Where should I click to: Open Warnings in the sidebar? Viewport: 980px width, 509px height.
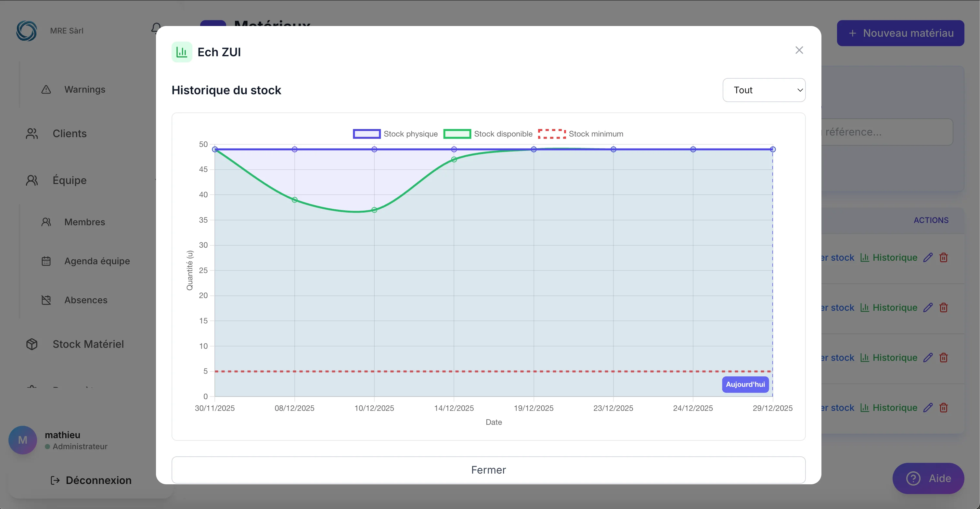pyautogui.click(x=84, y=89)
